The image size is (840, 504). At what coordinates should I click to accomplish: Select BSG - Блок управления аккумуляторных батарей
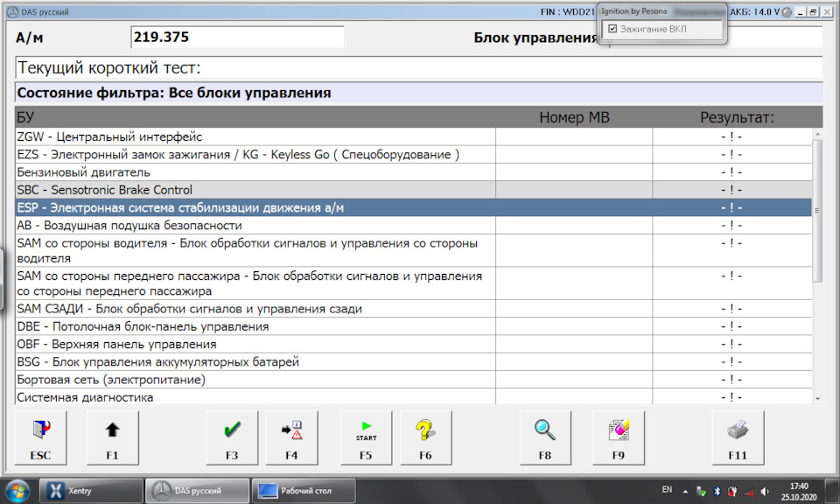(x=414, y=361)
